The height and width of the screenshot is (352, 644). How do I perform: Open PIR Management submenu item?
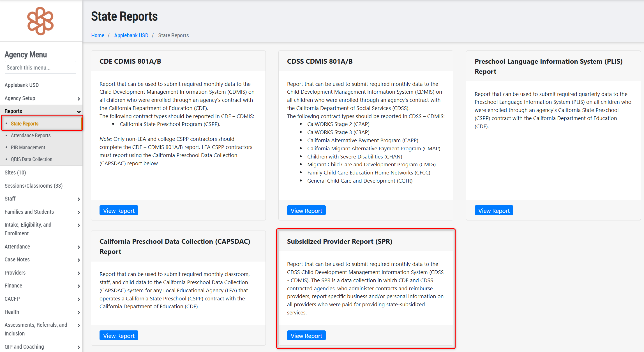28,148
